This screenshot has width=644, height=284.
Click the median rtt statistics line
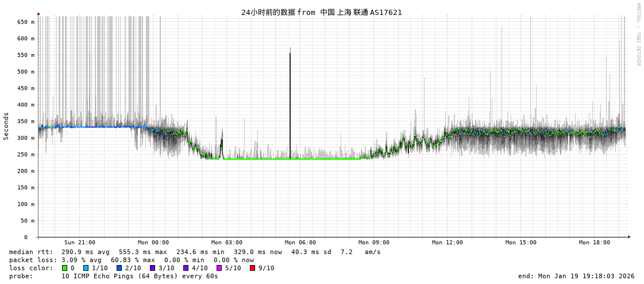pos(195,252)
